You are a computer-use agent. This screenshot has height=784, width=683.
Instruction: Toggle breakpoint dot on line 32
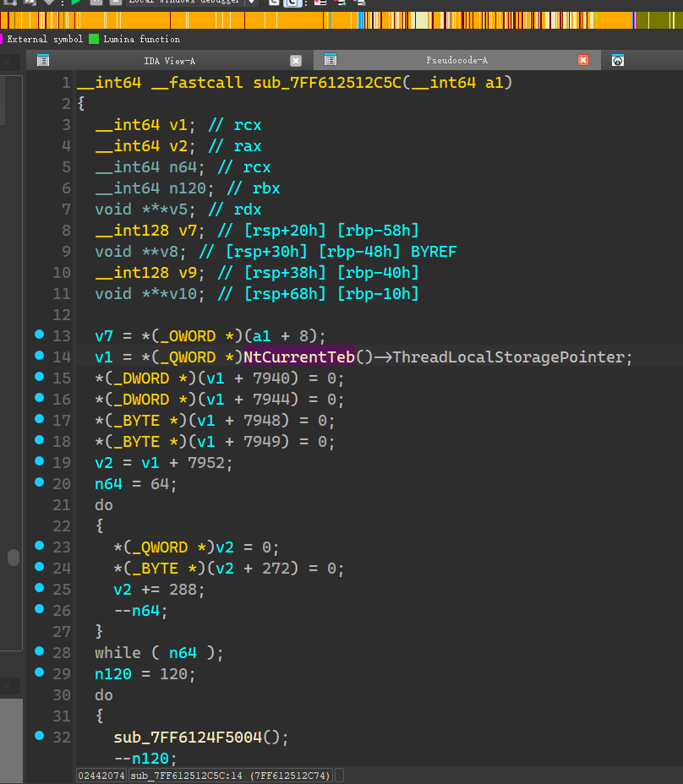40,736
